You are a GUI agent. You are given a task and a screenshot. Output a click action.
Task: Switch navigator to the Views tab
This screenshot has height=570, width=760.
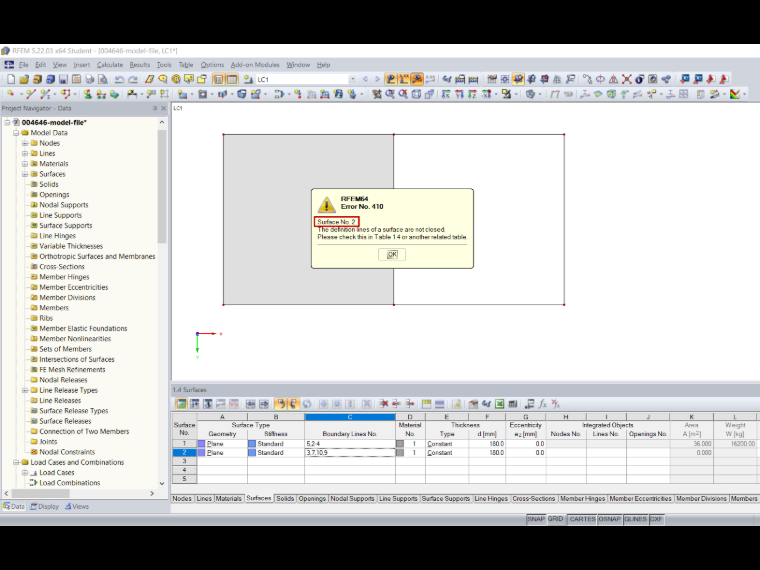(77, 507)
